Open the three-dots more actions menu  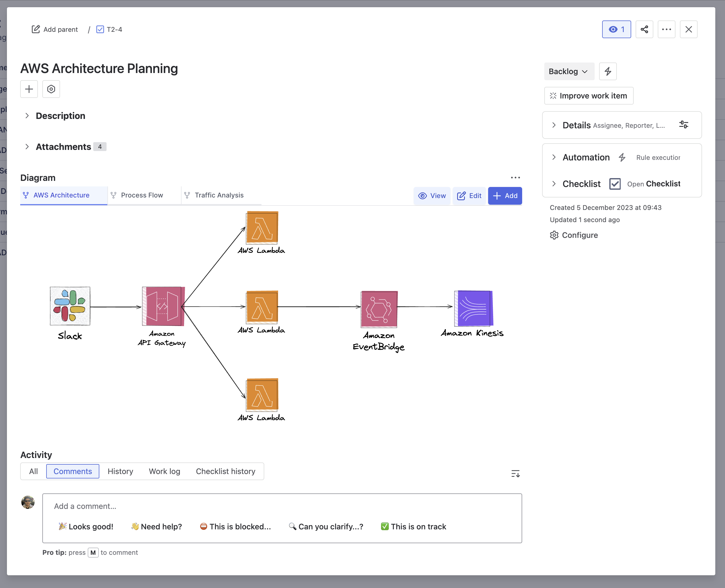pos(666,30)
